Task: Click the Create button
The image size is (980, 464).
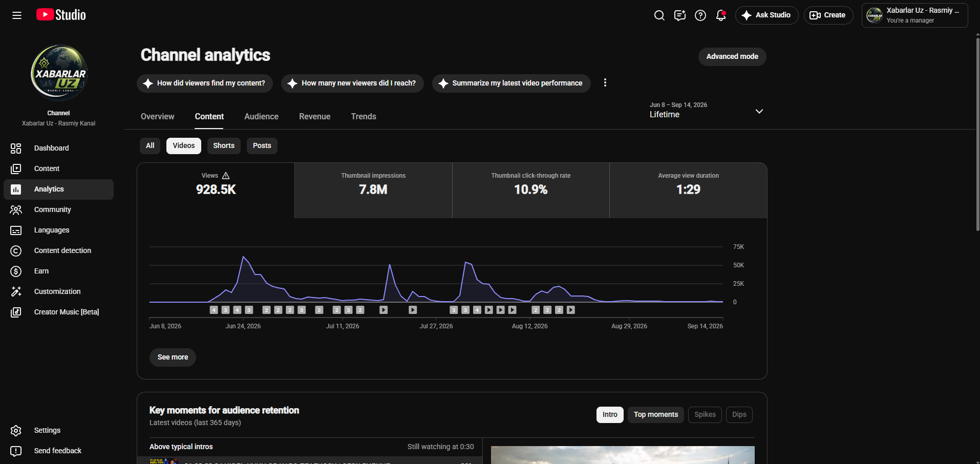Action: pos(828,15)
